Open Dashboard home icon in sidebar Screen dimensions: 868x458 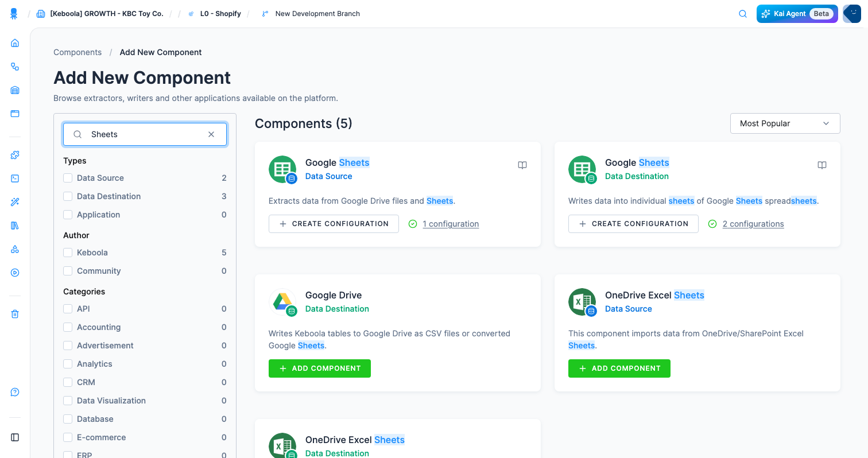click(x=15, y=43)
